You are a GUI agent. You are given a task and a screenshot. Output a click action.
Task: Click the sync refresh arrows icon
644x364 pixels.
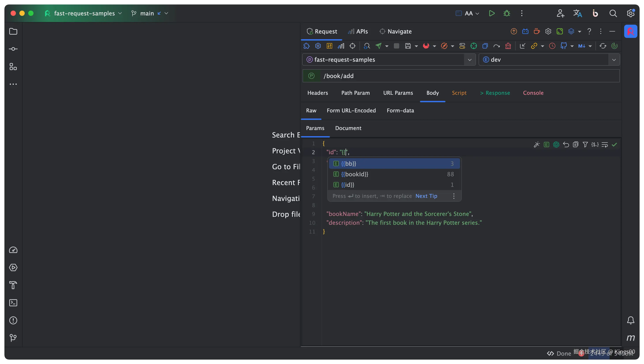pos(603,46)
